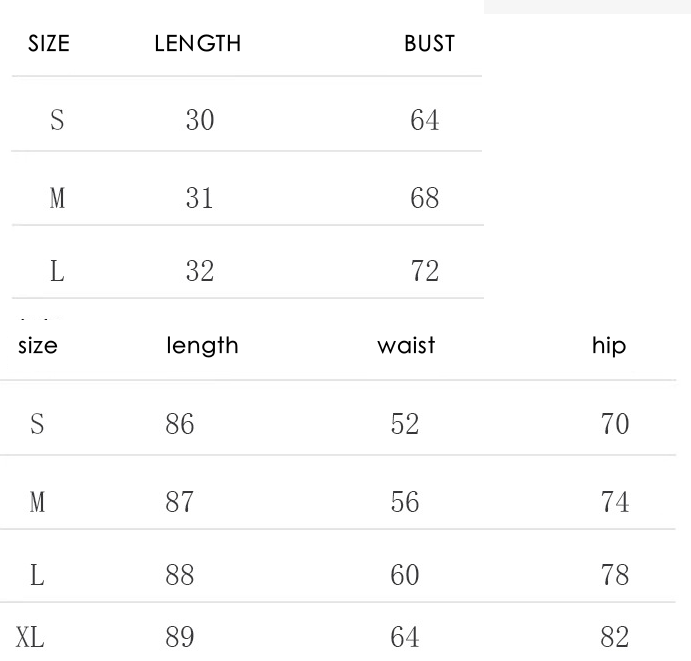
Task: Select length value 32 in top table
Action: coord(200,272)
